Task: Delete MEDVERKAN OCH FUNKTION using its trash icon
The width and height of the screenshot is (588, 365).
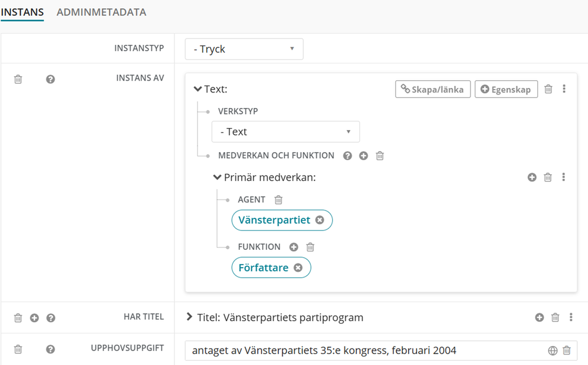Action: click(x=379, y=155)
